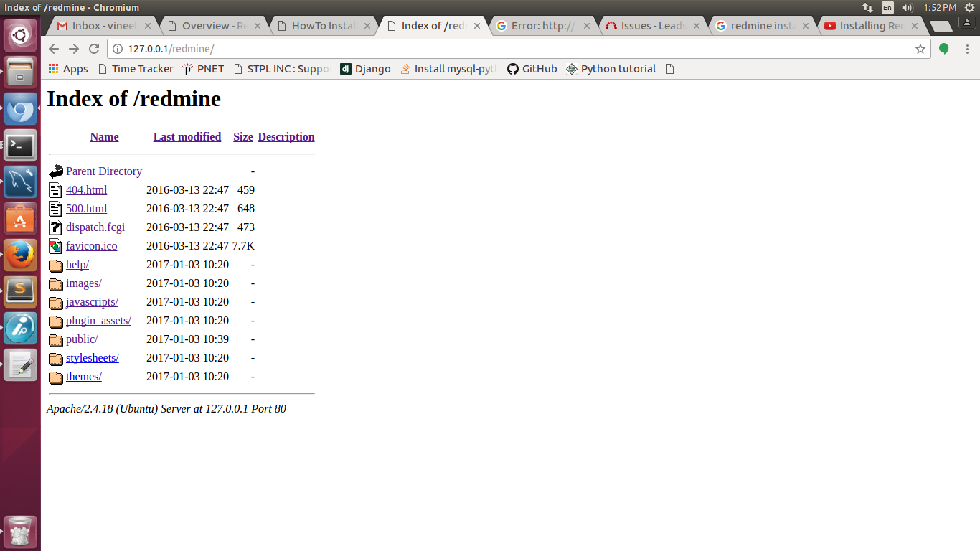The width and height of the screenshot is (980, 551).
Task: Open the green extension icon in toolbar
Action: (944, 49)
